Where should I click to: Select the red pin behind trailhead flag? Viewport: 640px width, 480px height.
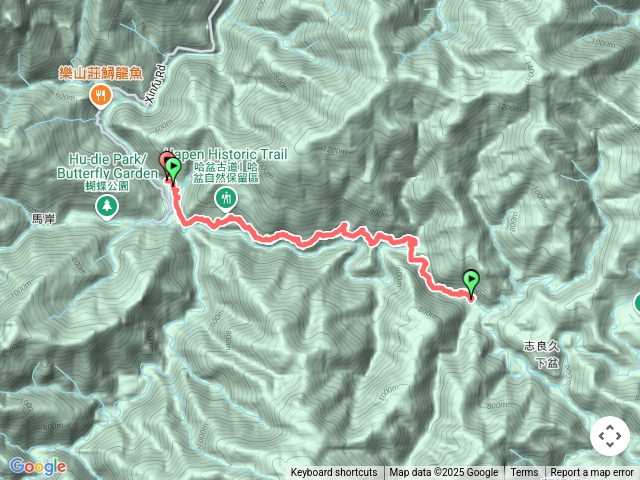coord(165,163)
